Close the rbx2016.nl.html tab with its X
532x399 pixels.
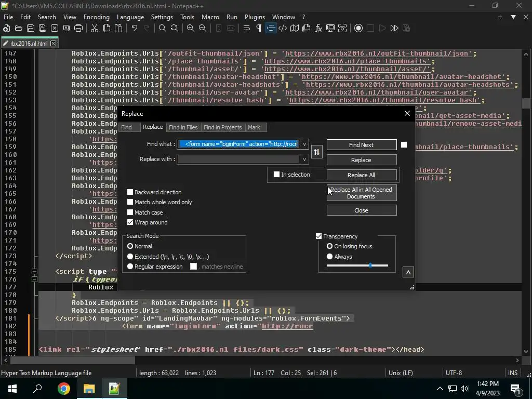54,44
